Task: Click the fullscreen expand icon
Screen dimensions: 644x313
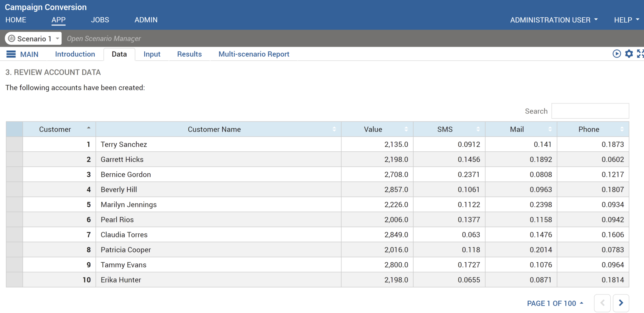Action: [x=641, y=54]
